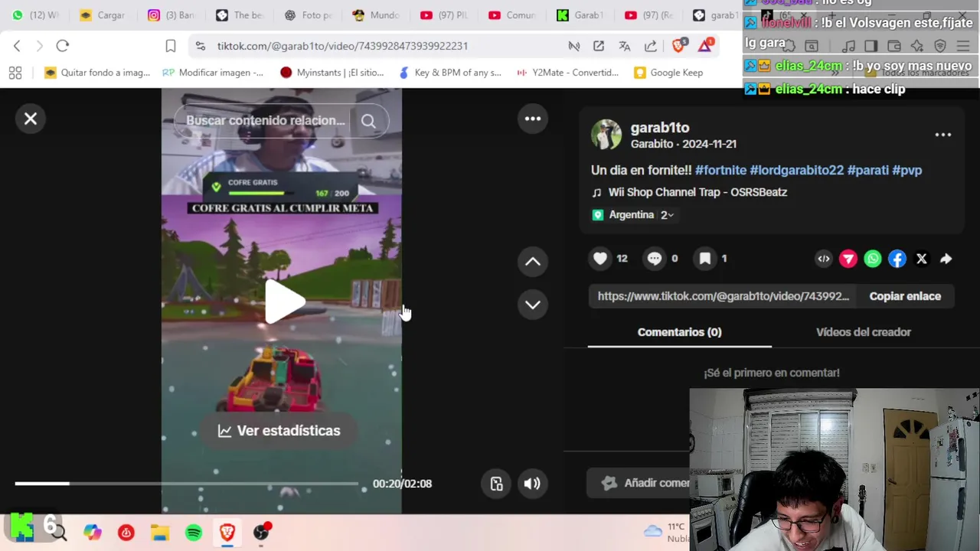Switch to the Comun YouTube browser tab
The image size is (980, 551).
[x=511, y=15]
